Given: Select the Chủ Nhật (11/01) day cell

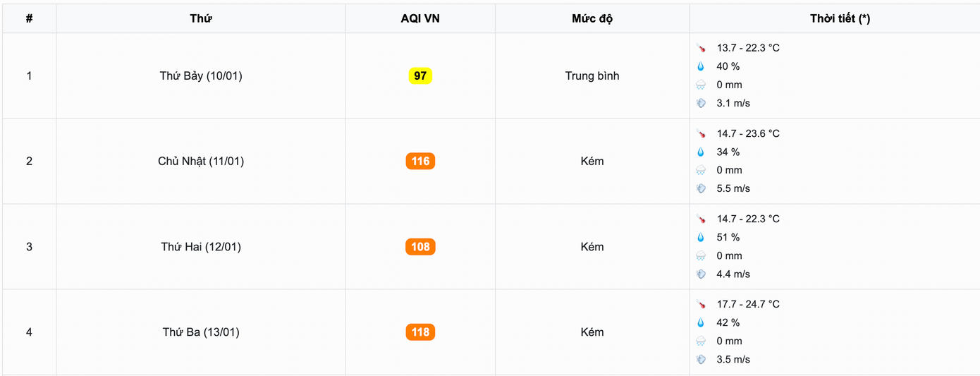Looking at the screenshot, I should [201, 161].
